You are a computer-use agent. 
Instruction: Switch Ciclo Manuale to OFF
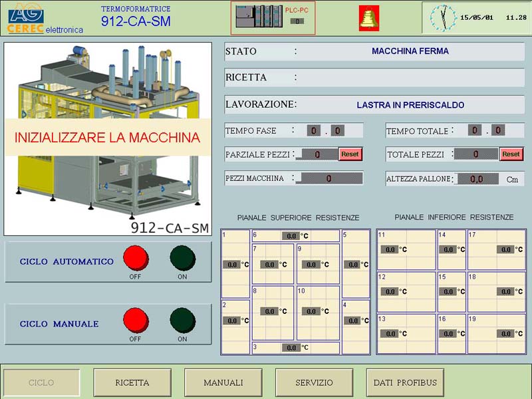click(136, 320)
